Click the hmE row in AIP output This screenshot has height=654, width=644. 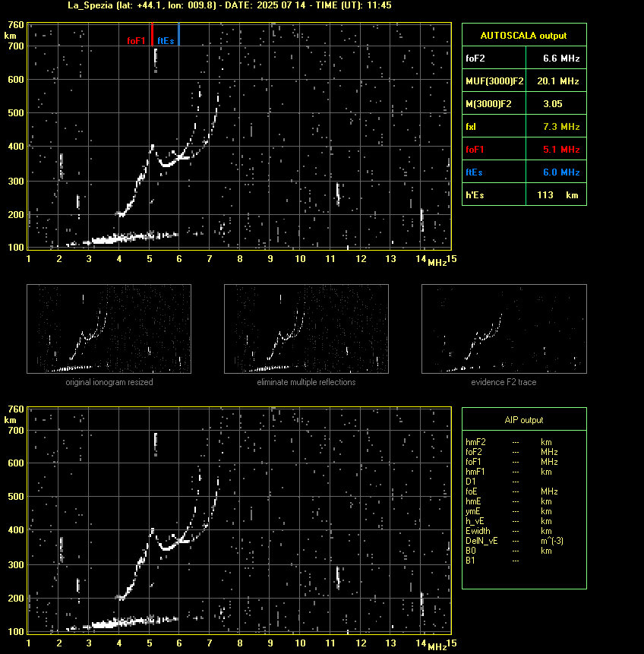[x=509, y=501]
